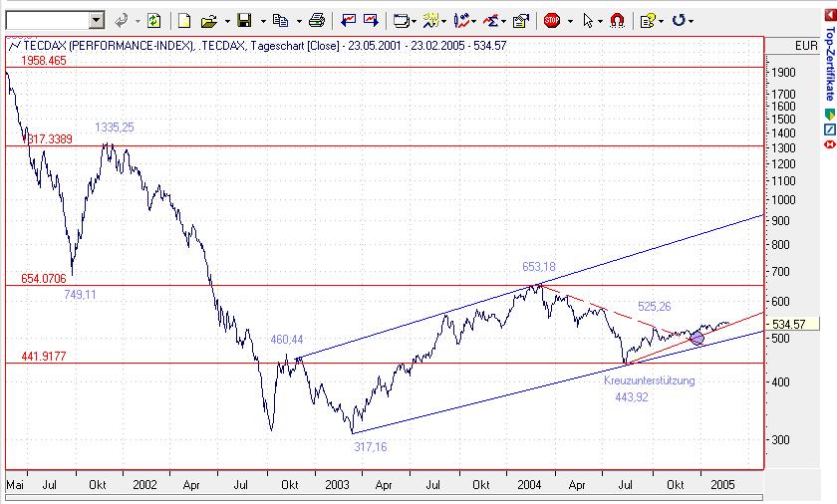
Task: Click the previous chart icon with left arrow
Action: point(349,21)
